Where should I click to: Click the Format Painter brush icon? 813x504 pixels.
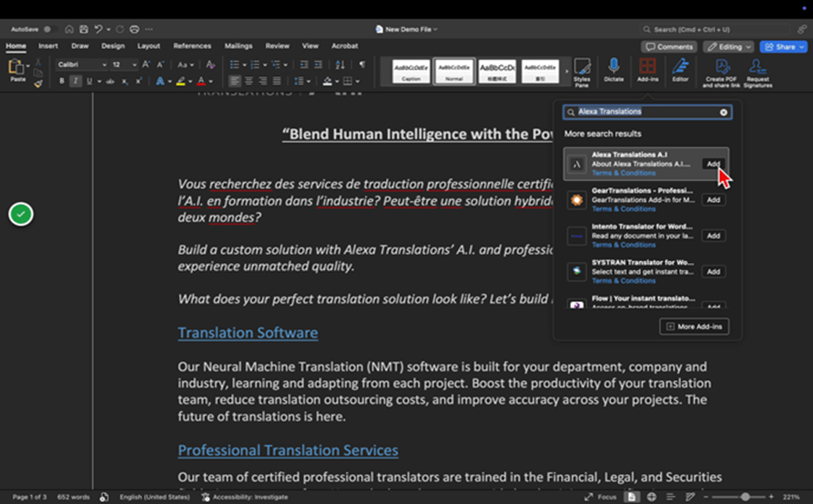click(38, 83)
